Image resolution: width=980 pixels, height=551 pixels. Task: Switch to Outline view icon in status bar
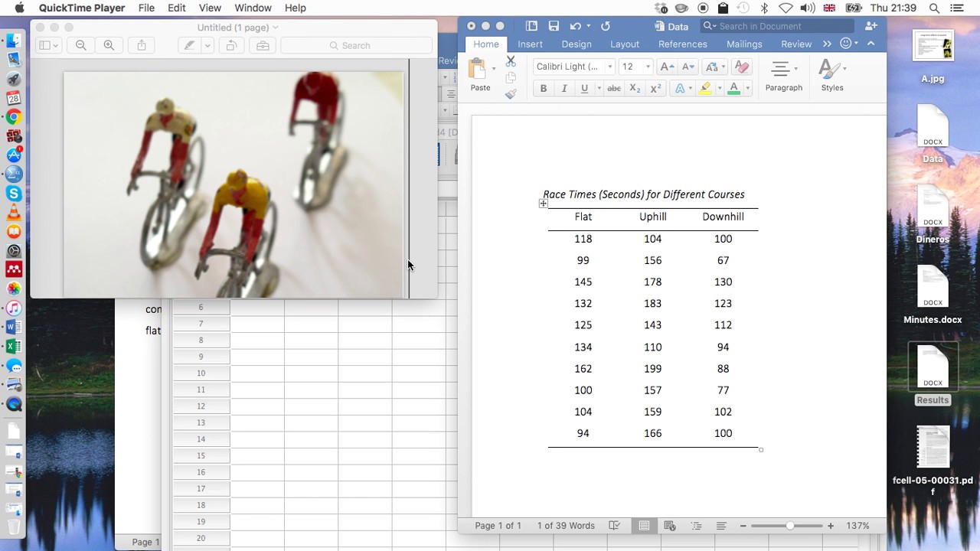[696, 526]
